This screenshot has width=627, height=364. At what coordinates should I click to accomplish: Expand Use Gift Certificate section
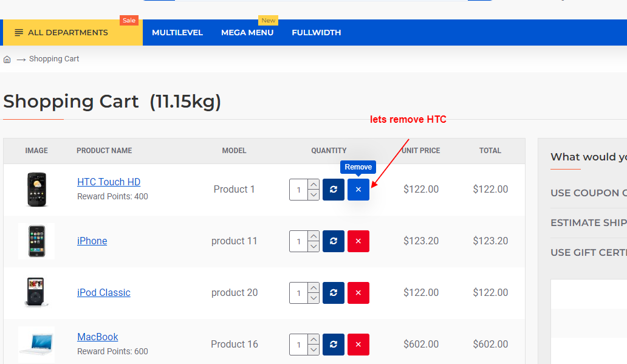[x=589, y=252]
